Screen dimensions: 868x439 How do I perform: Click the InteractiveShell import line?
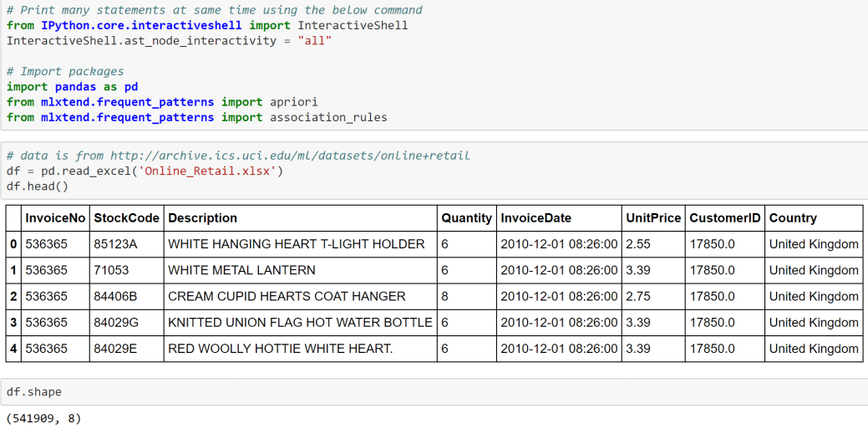(x=207, y=25)
